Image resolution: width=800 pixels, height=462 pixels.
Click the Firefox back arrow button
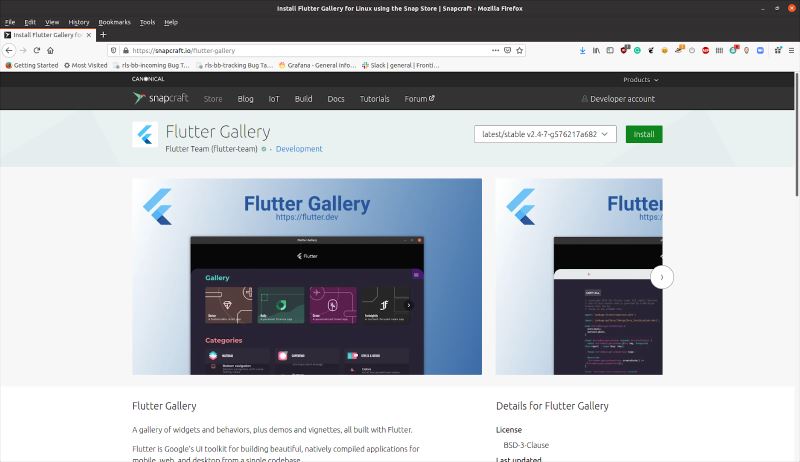(9, 50)
